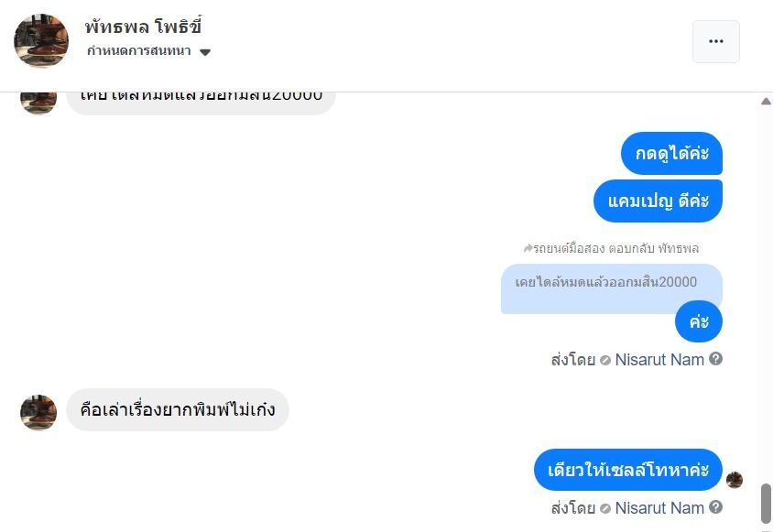Select the แคมเปญ ดีค่ะ message bubble

658,201
